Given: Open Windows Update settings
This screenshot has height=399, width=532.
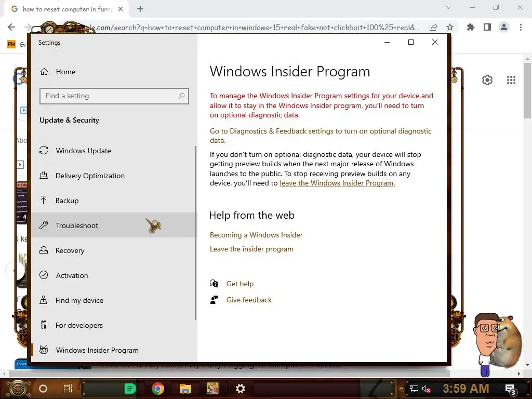Looking at the screenshot, I should tap(114, 151).
